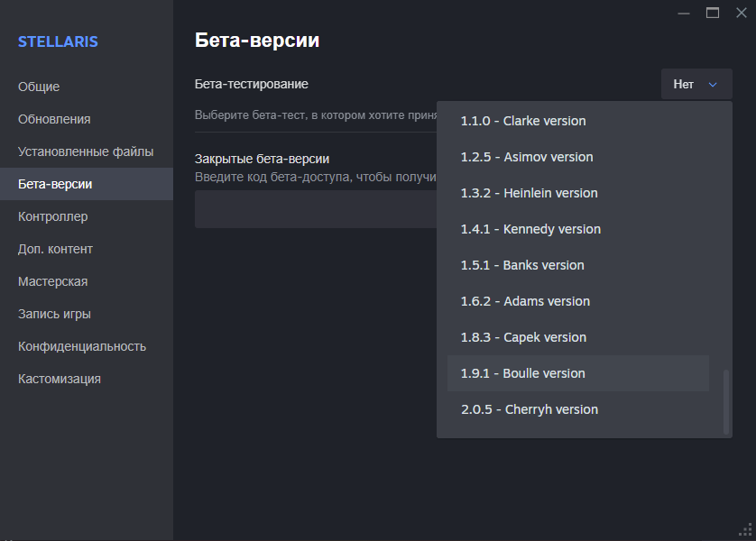
Task: Click the Бета-тестирование label
Action: click(x=251, y=84)
